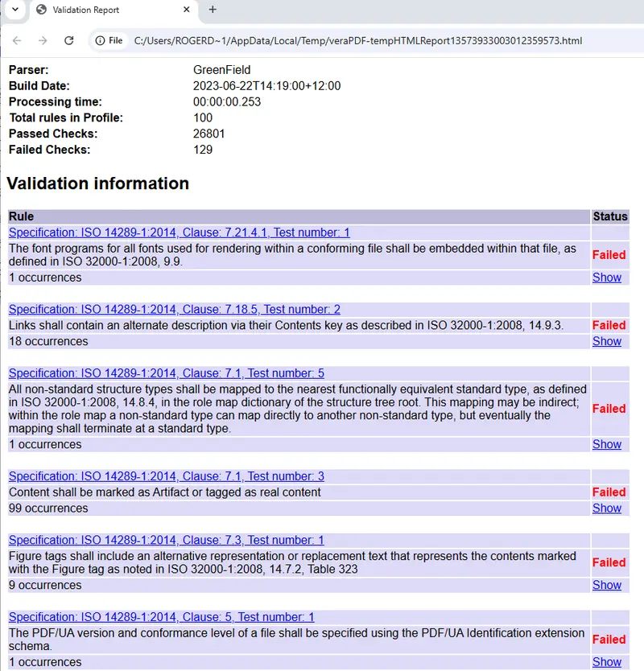The height and width of the screenshot is (671, 644).
Task: Go back to previous page
Action: (17, 41)
